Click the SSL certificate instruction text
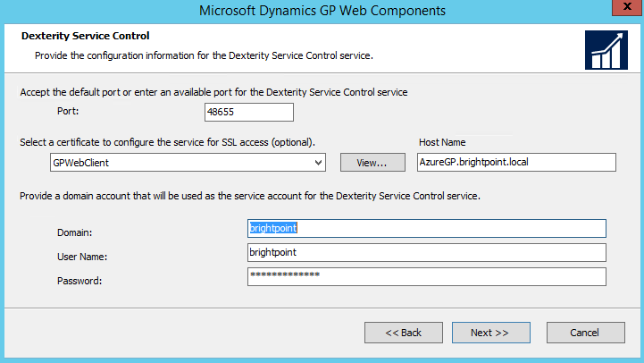Screen dimensions: 644x363 pyautogui.click(x=167, y=142)
